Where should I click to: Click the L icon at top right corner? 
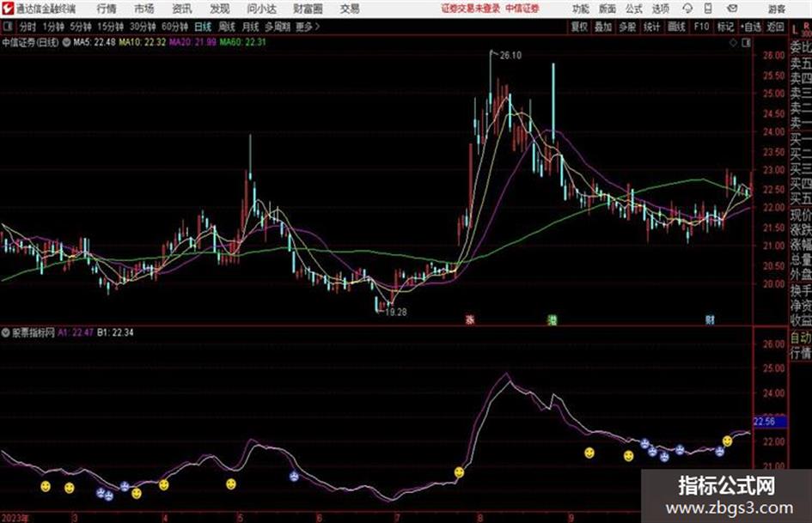click(x=795, y=29)
